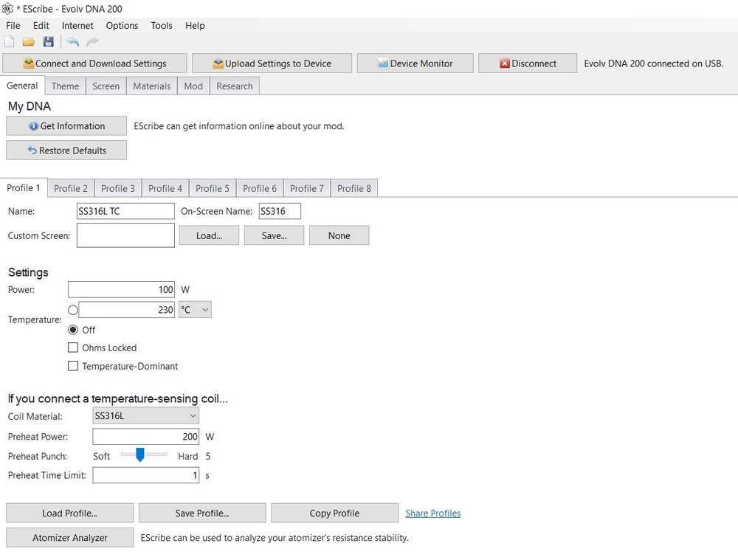
Task: Click the Preheat Punch slider handle
Action: [140, 455]
